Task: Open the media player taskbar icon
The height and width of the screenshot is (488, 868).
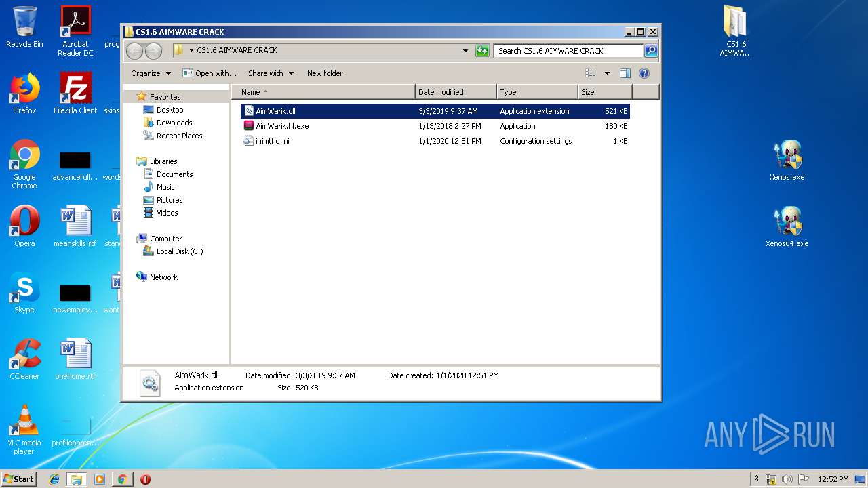Action: click(100, 479)
